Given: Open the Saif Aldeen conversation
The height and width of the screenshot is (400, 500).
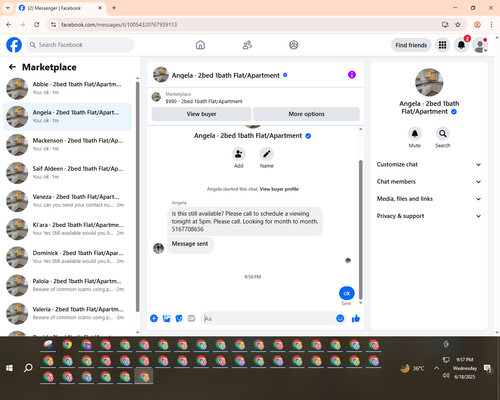Looking at the screenshot, I should click(67, 173).
